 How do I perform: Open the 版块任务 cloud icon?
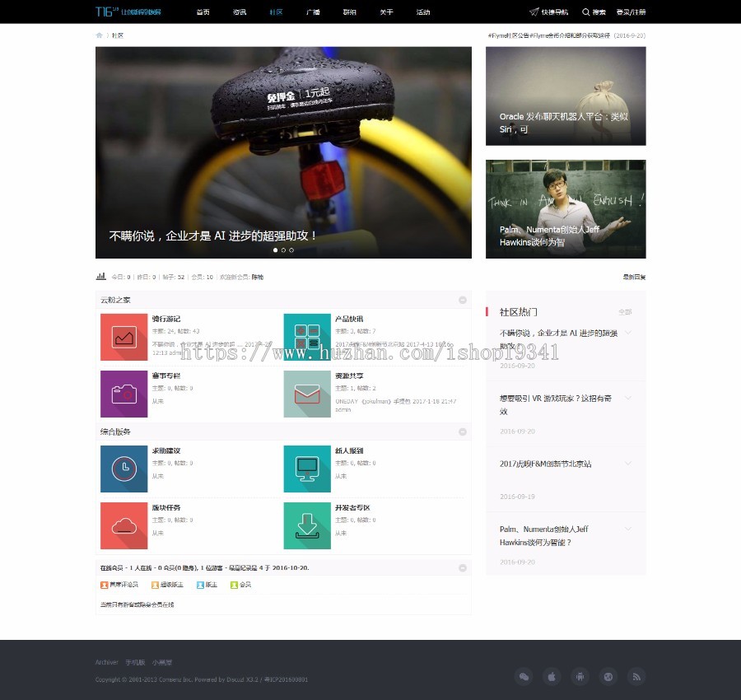123,525
